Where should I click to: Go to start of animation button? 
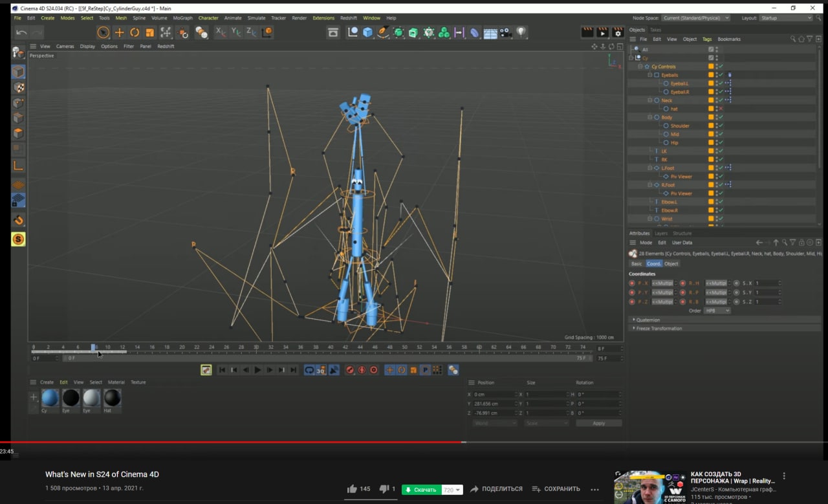222,370
